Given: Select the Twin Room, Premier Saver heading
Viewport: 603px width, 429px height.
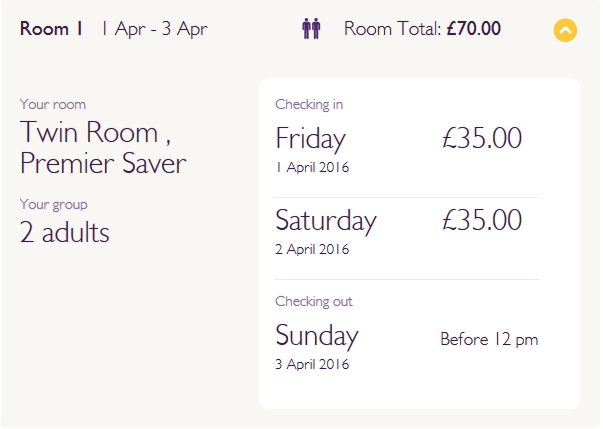Looking at the screenshot, I should (103, 148).
